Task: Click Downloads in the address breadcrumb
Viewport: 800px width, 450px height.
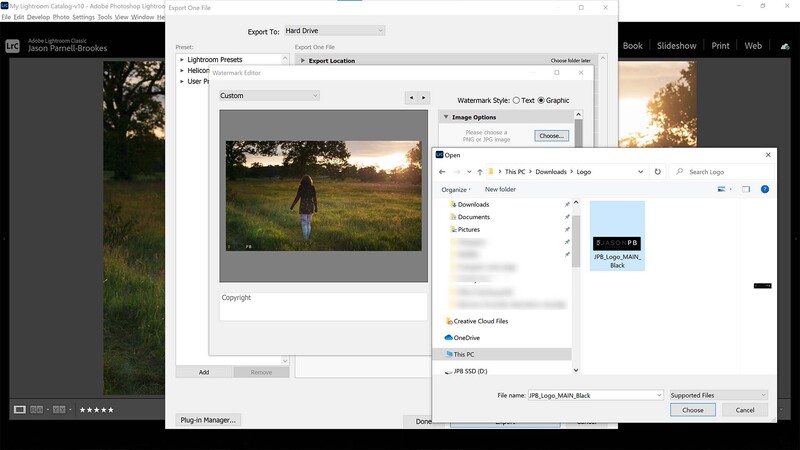Action: click(x=551, y=172)
